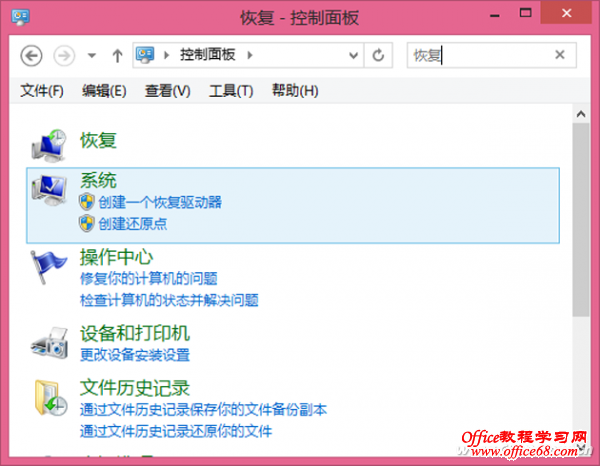Go up one level with the Up arrow
The image size is (600, 466).
(x=117, y=56)
